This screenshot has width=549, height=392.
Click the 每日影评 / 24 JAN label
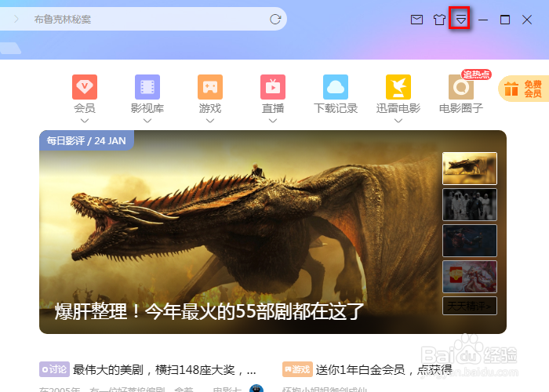(x=86, y=140)
